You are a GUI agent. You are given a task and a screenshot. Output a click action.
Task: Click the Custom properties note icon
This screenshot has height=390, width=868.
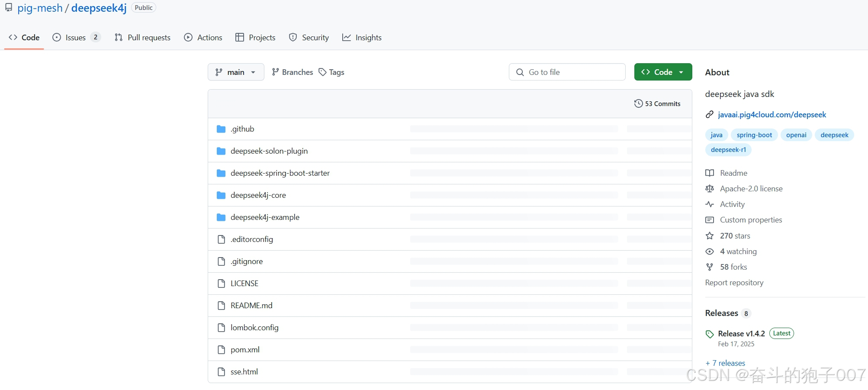tap(710, 220)
